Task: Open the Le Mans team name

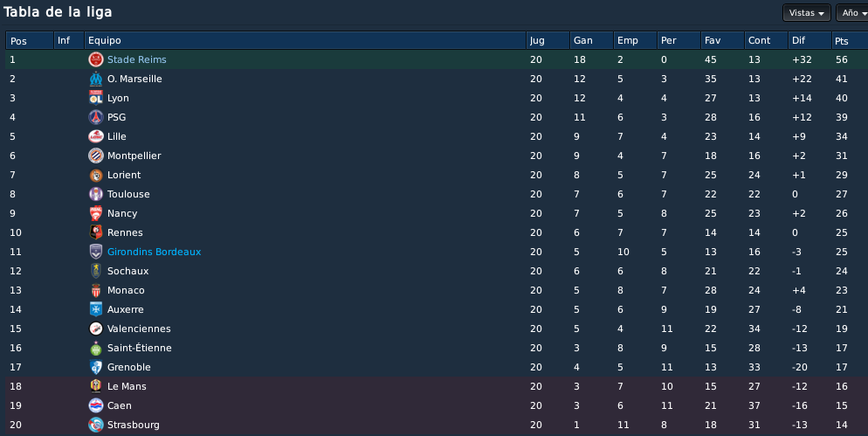Action: coord(127,386)
